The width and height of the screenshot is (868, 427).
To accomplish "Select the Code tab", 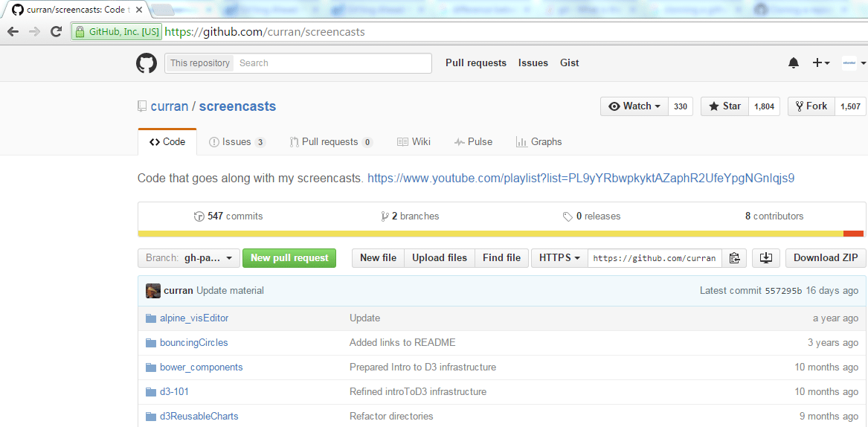I will click(167, 142).
